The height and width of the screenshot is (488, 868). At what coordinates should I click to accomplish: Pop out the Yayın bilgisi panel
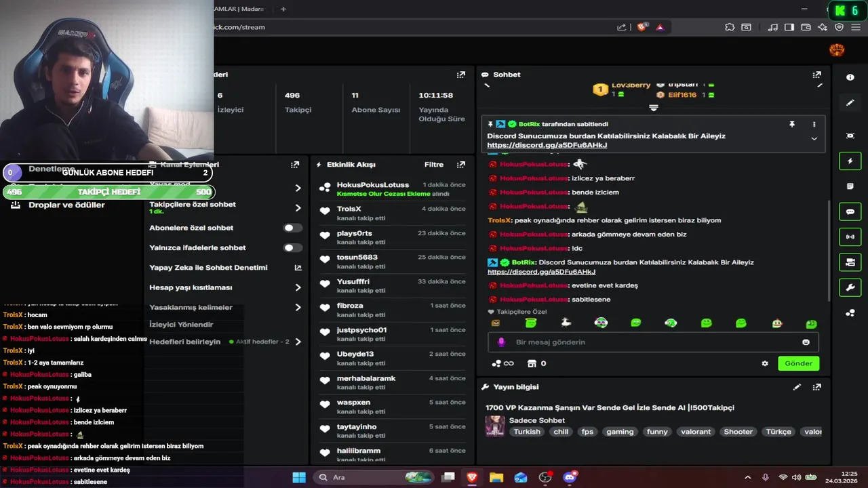[816, 387]
